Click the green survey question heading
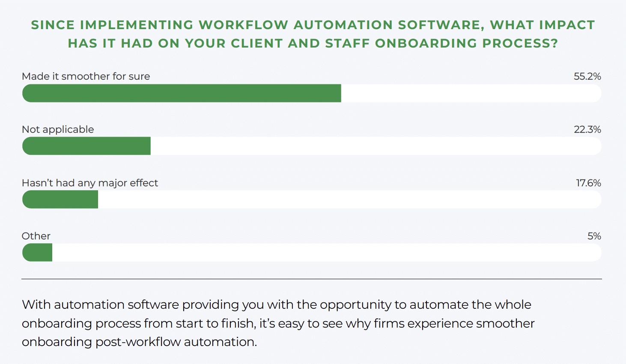The width and height of the screenshot is (626, 364). (x=313, y=34)
